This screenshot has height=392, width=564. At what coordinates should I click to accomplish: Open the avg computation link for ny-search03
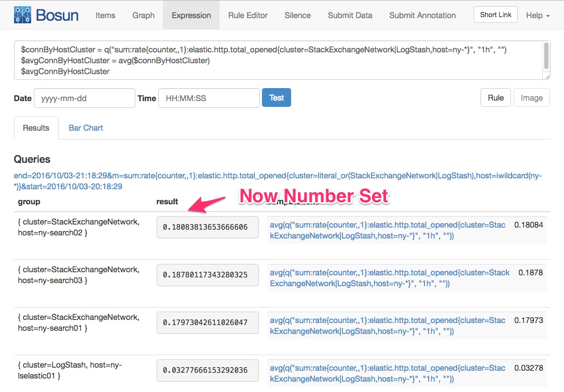click(x=390, y=278)
